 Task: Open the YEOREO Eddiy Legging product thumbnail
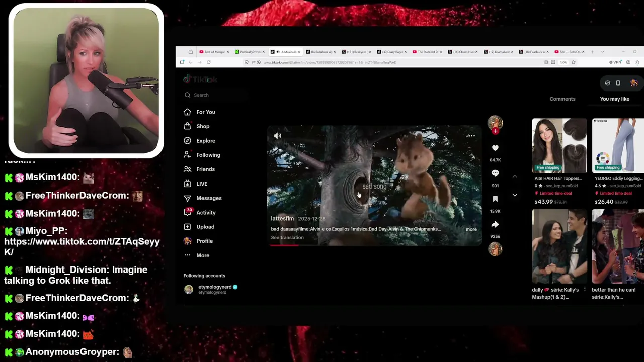click(618, 146)
